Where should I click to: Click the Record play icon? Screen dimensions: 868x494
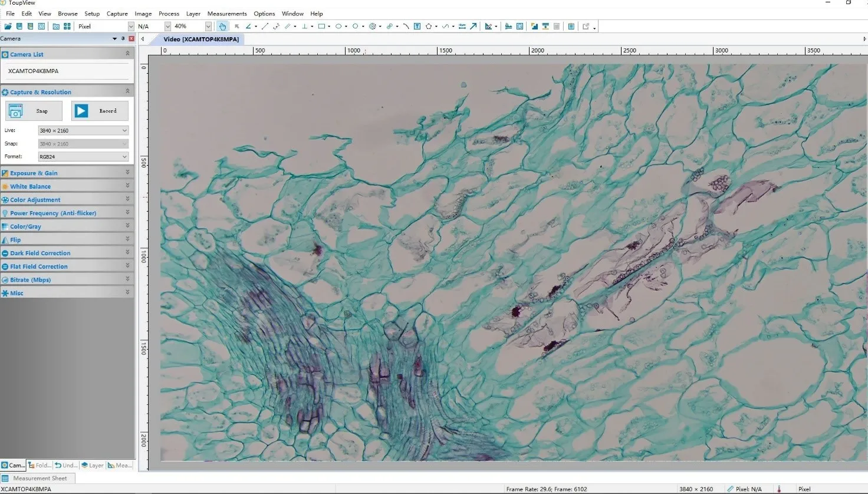[x=81, y=111]
